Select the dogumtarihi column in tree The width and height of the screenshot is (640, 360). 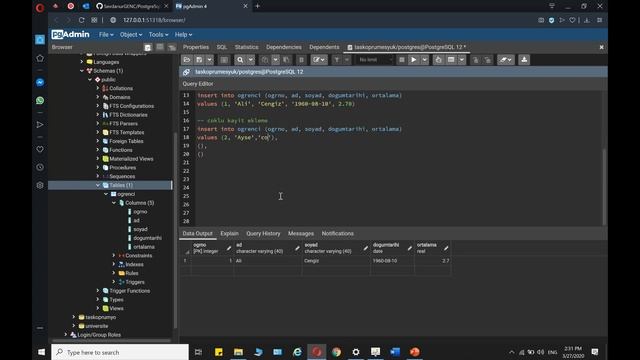[147, 238]
